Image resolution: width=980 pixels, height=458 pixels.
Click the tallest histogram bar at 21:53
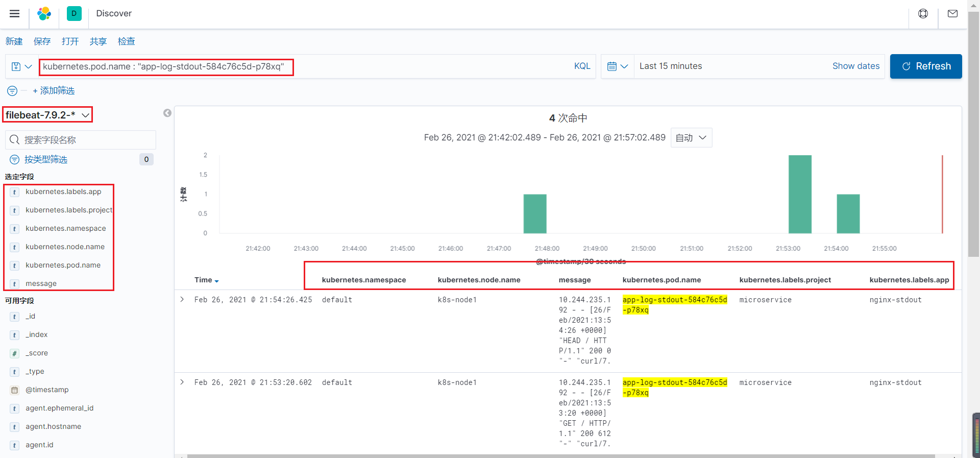click(799, 194)
